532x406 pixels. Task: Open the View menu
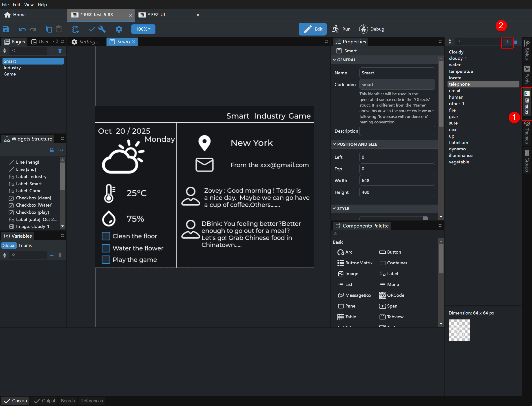pos(29,4)
